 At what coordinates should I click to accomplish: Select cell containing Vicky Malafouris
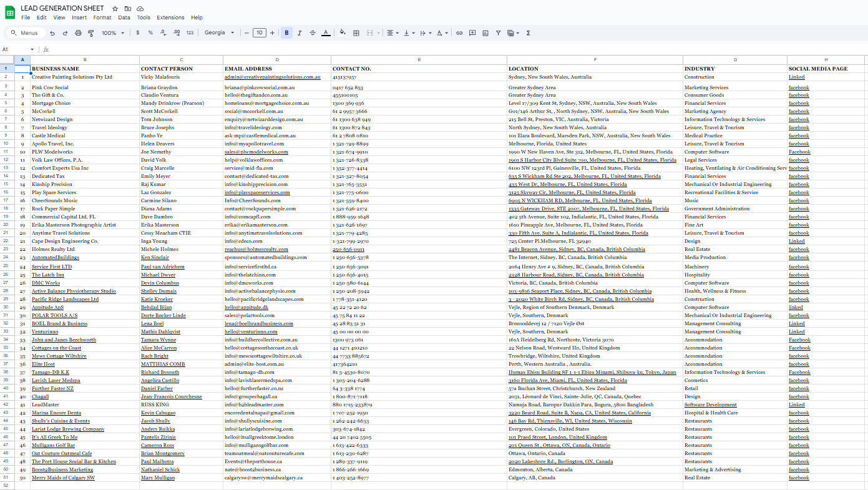(x=181, y=77)
